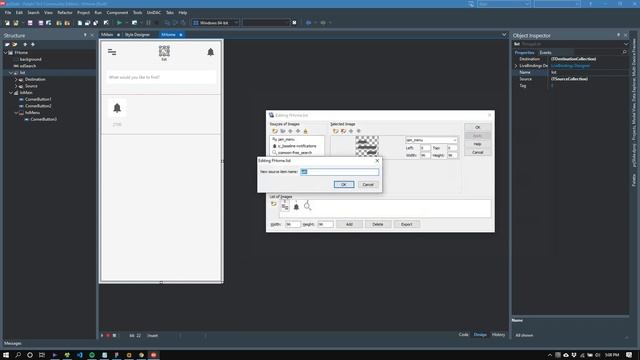Select CornerButton1 in Structure tree
This screenshot has width=640, height=360.
[x=38, y=99]
